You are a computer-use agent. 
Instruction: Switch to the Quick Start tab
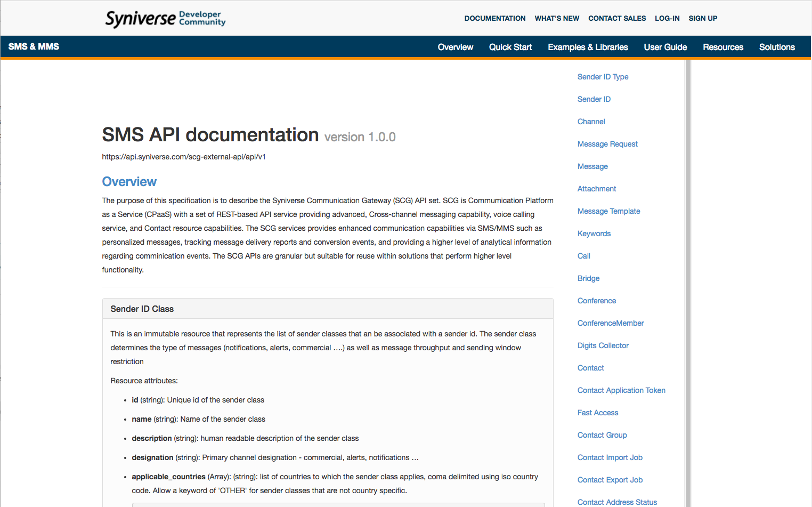510,47
